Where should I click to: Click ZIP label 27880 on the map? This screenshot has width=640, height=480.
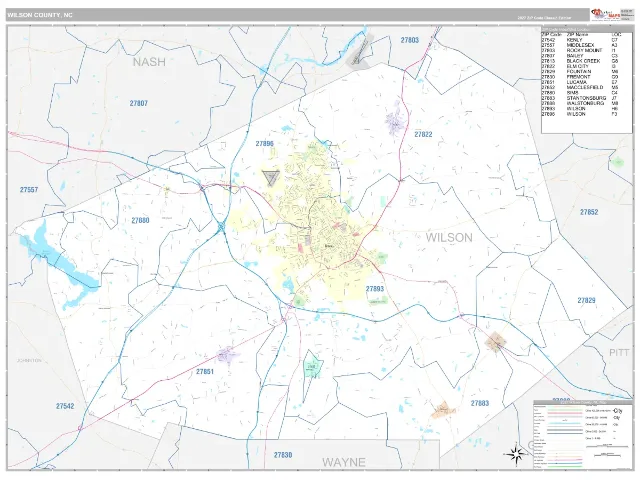tap(140, 220)
